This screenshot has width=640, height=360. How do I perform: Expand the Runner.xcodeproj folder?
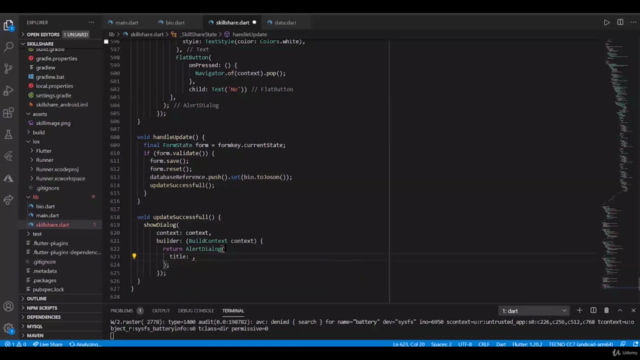(60, 169)
